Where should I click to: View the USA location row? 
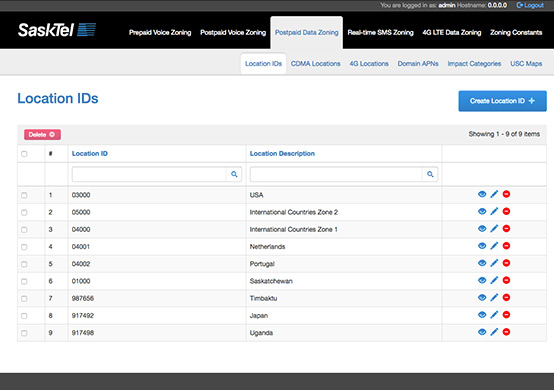[x=482, y=194]
